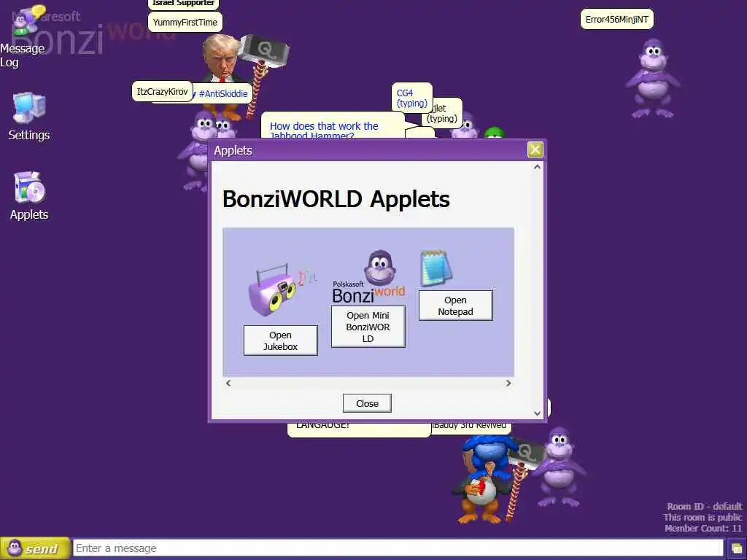
Task: Click the Polskasoft BonziWorld logo in Applets
Action: (x=368, y=277)
